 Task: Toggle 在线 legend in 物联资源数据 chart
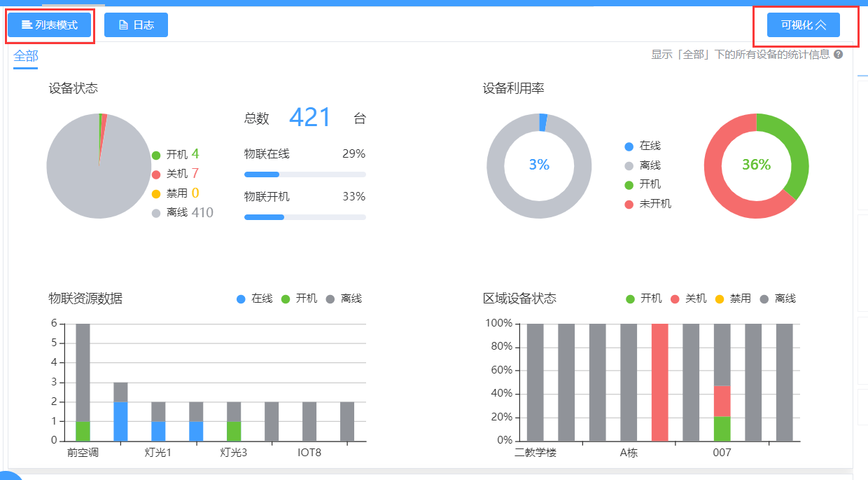tap(255, 299)
